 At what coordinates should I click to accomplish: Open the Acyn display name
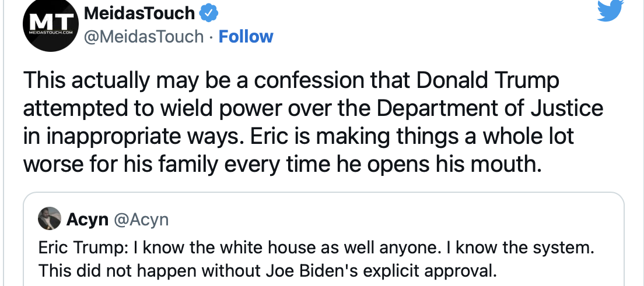pyautogui.click(x=87, y=220)
